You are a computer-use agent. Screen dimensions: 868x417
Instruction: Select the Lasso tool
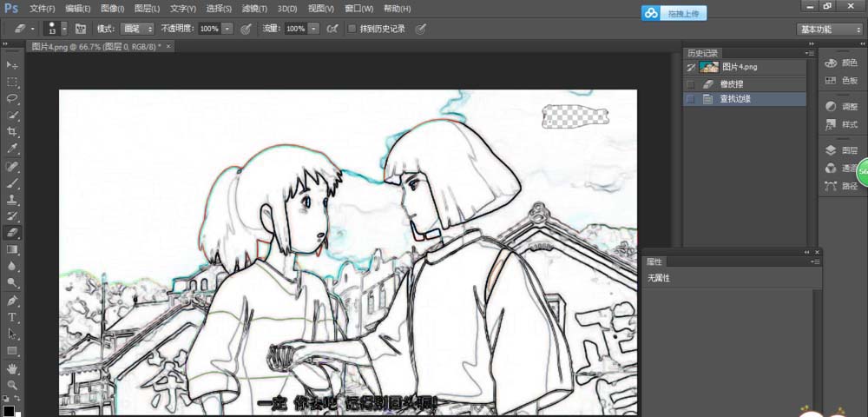[x=12, y=98]
